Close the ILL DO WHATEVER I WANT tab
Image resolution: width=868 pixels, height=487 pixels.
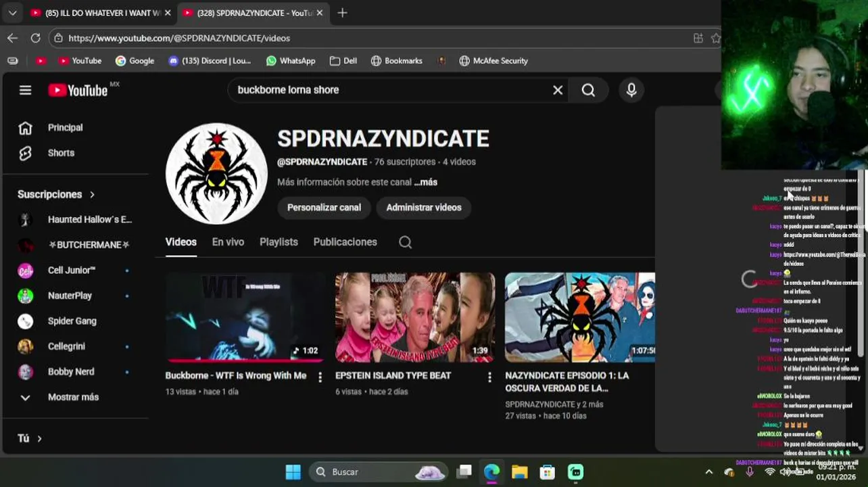[167, 12]
